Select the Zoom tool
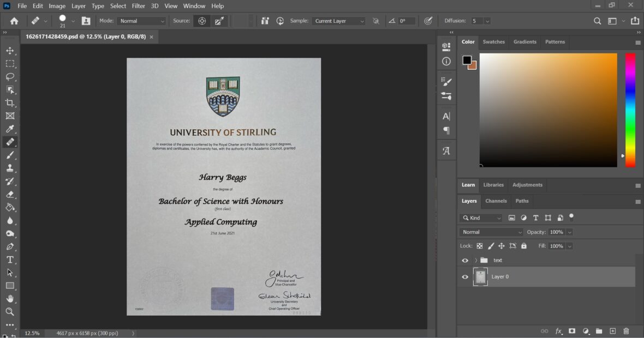 pyautogui.click(x=10, y=311)
